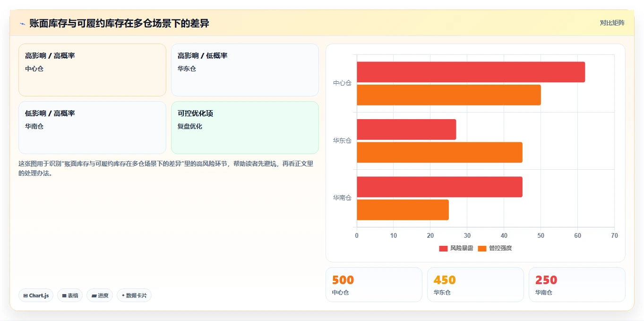Click the red 华东仓 风险暴露 bar
644x321 pixels.
(406, 130)
